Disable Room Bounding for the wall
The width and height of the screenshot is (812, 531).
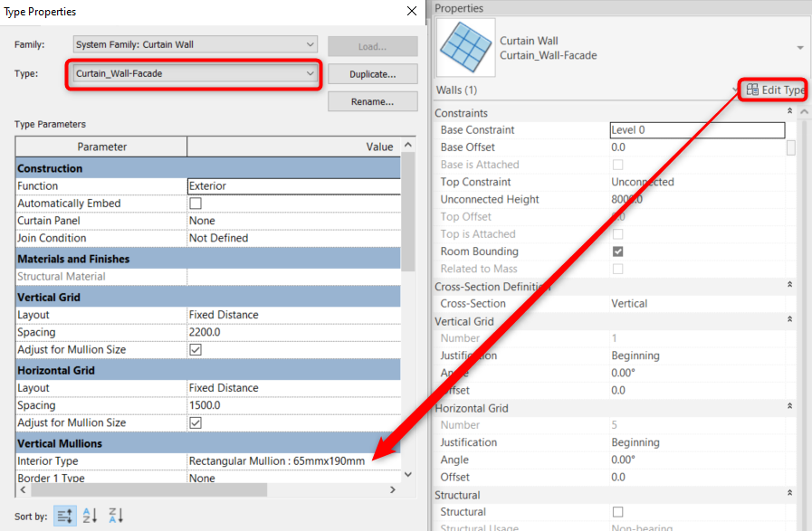(x=617, y=251)
